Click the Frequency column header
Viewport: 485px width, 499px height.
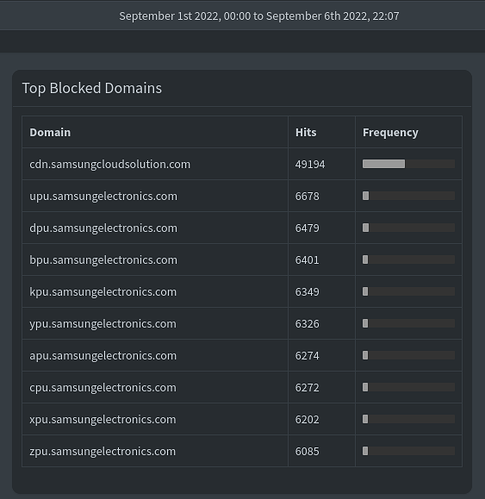[x=390, y=132]
